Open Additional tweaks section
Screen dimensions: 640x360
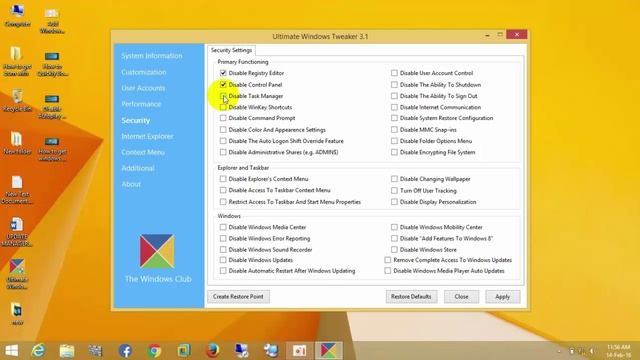tap(138, 168)
